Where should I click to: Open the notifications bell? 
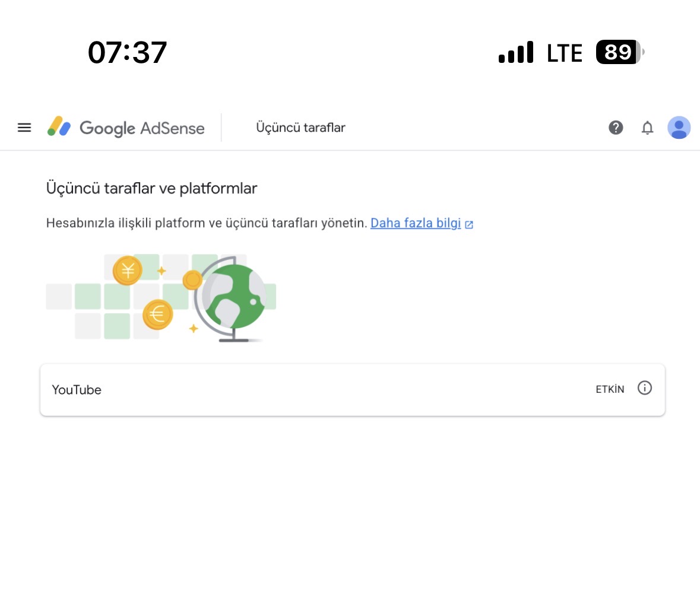647,128
